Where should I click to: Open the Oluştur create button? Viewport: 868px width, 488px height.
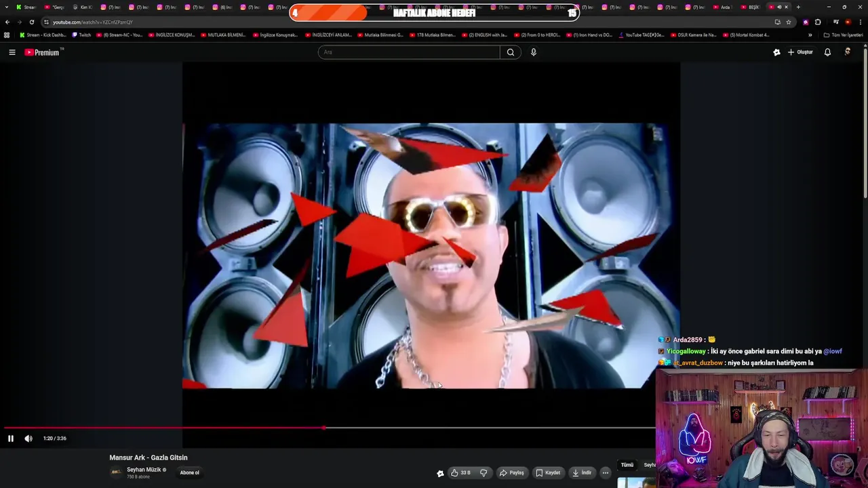800,52
